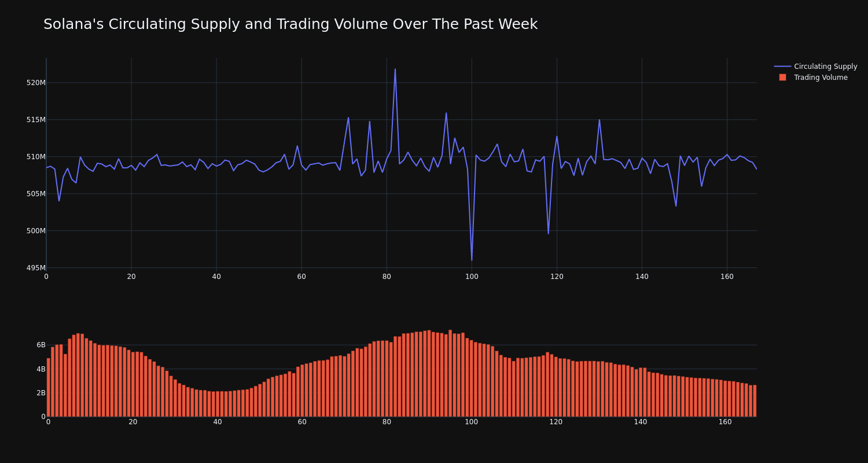Click the 80 tick on supply x-axis
This screenshot has height=463, width=868.
point(387,277)
